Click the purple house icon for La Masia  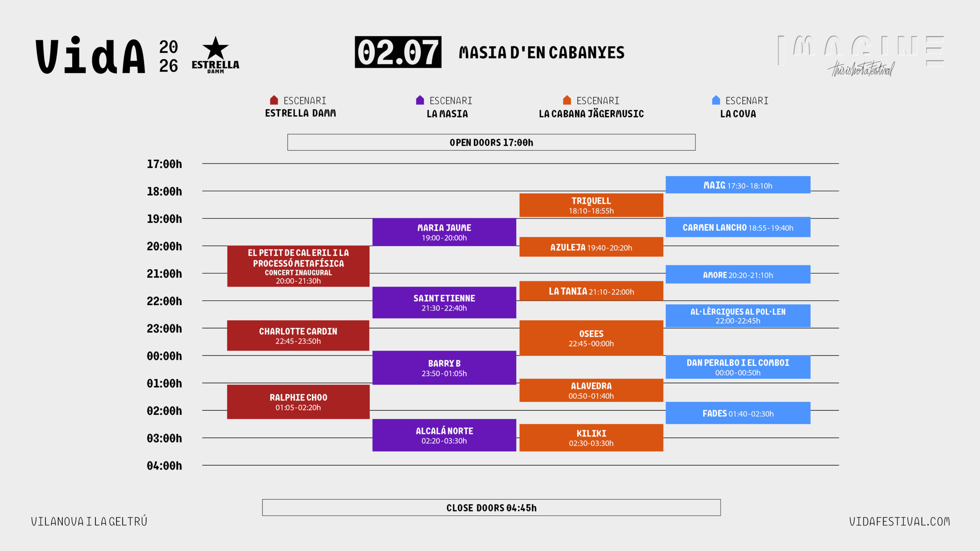pos(420,100)
